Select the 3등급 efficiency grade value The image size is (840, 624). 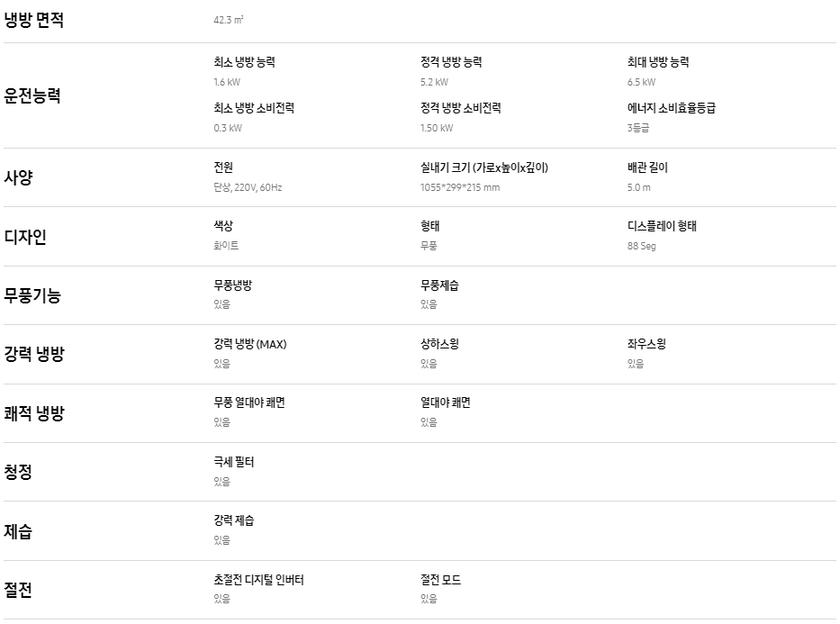pos(638,128)
